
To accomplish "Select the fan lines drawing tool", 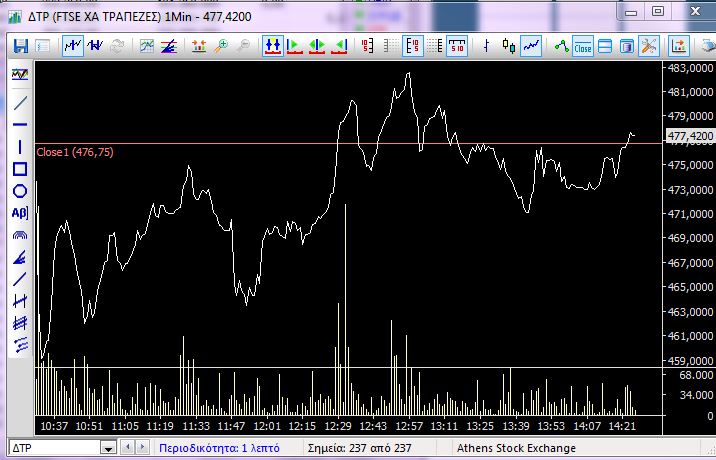I will pos(20,257).
